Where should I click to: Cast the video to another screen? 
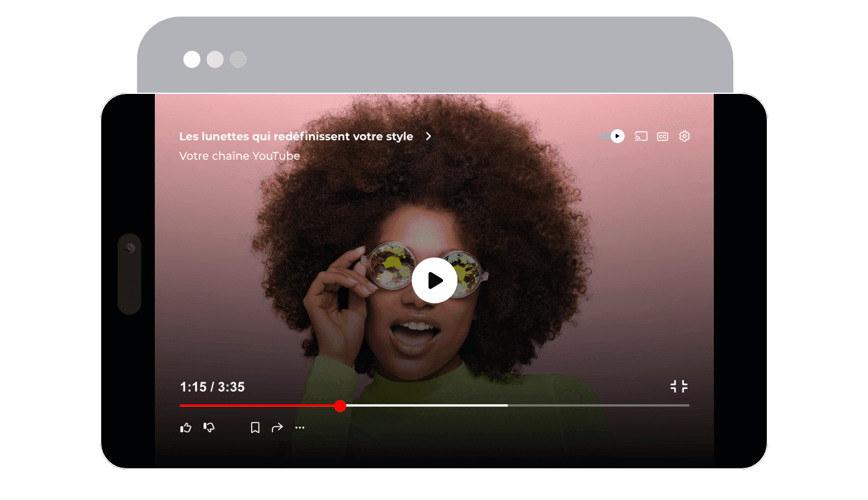(x=641, y=136)
